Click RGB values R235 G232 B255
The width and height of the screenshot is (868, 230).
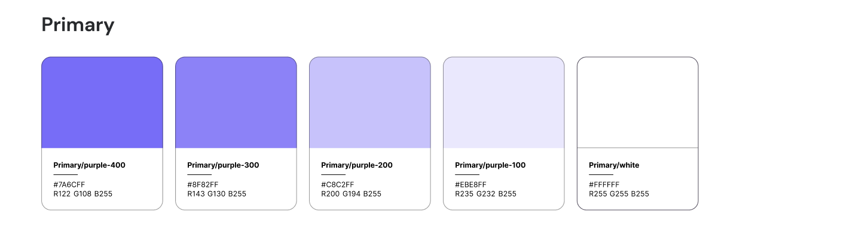point(486,194)
